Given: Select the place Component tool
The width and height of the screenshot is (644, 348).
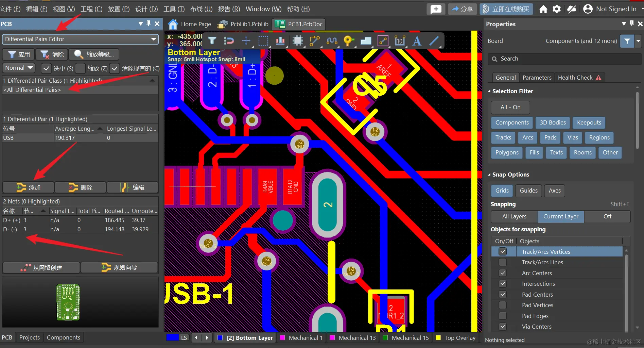Looking at the screenshot, I should [x=298, y=41].
